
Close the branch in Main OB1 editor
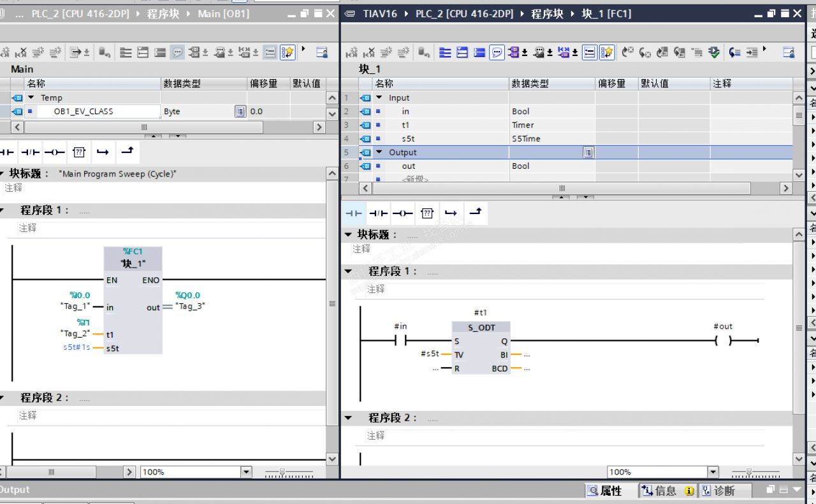pos(127,152)
